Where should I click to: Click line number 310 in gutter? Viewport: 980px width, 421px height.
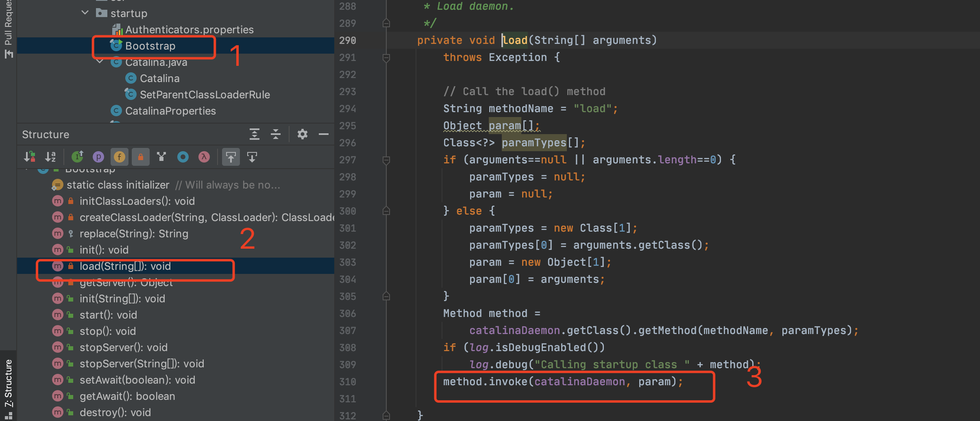(348, 382)
